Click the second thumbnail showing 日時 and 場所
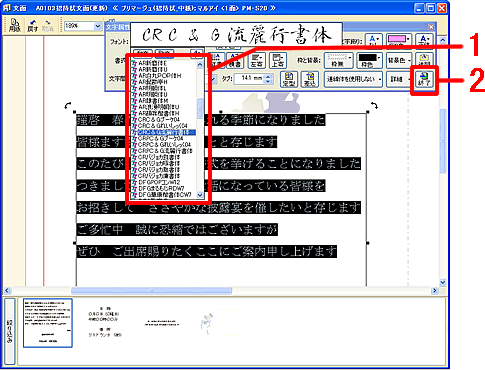The height and width of the screenshot is (370, 485). tap(104, 322)
